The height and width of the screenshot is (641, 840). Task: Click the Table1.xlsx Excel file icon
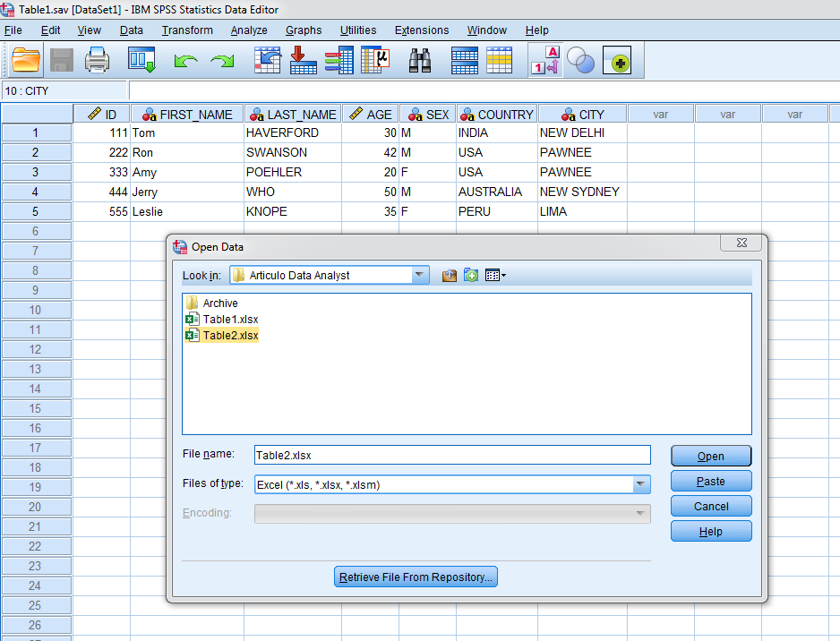pos(193,320)
